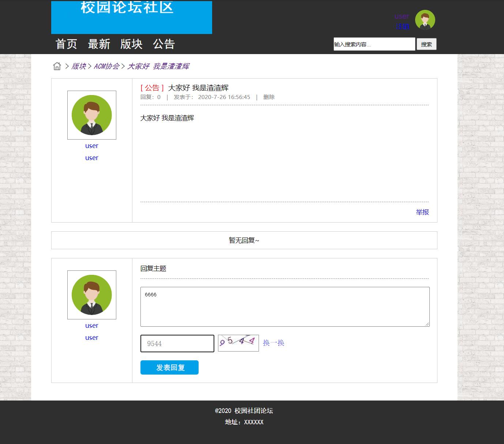Open the 版块 menu item
This screenshot has width=504, height=444.
click(x=132, y=44)
